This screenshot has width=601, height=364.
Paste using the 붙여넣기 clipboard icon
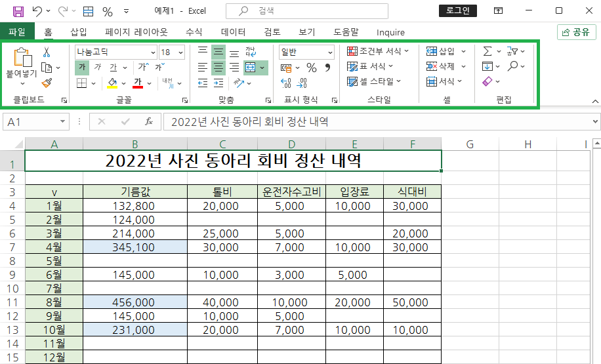click(x=22, y=57)
